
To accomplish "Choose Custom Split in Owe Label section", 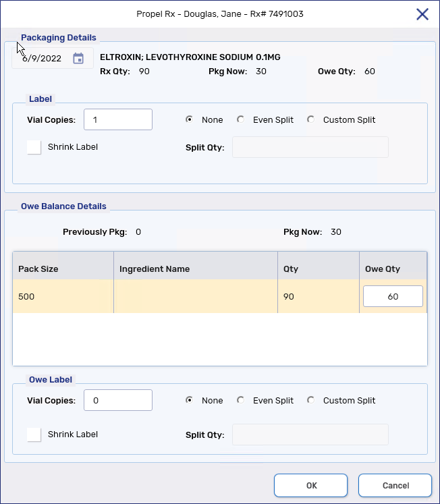I will tap(311, 400).
